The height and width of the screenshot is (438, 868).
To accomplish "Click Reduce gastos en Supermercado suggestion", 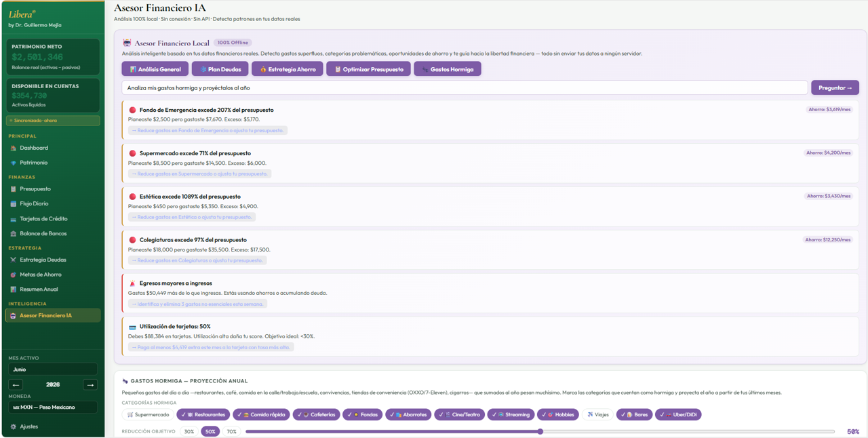I will click(199, 174).
